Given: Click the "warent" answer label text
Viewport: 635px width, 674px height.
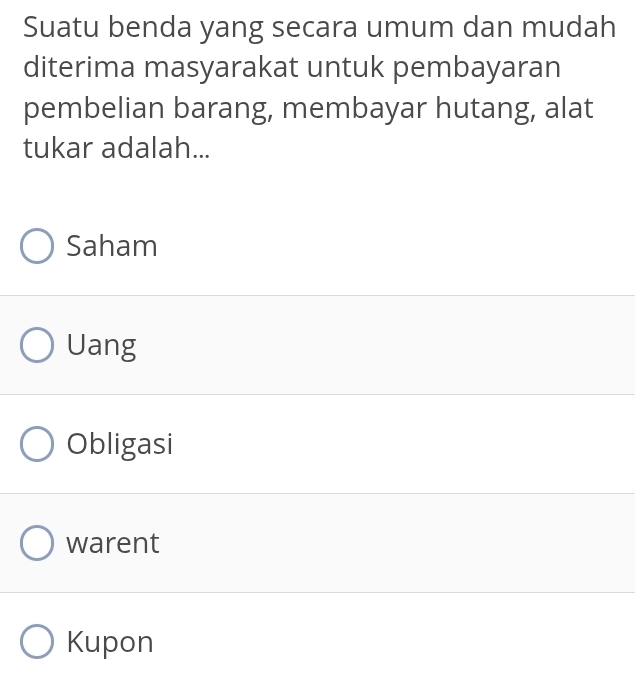Looking at the screenshot, I should coord(113,543).
